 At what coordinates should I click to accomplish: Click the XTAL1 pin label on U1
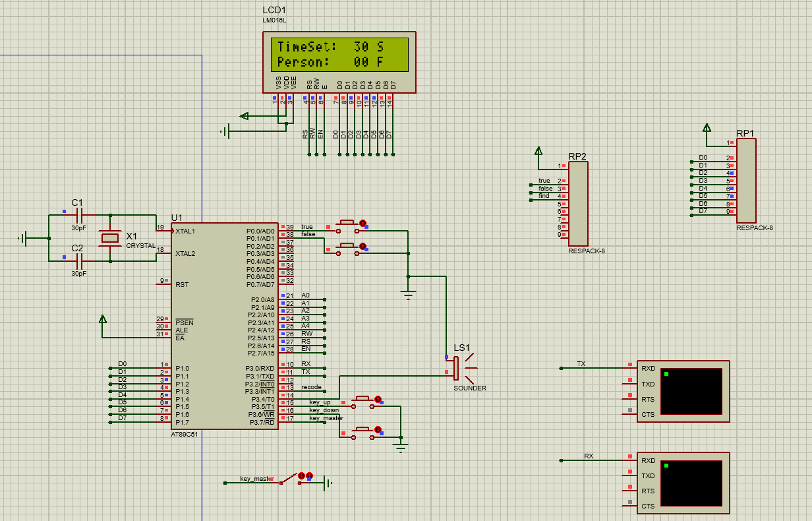tap(185, 231)
